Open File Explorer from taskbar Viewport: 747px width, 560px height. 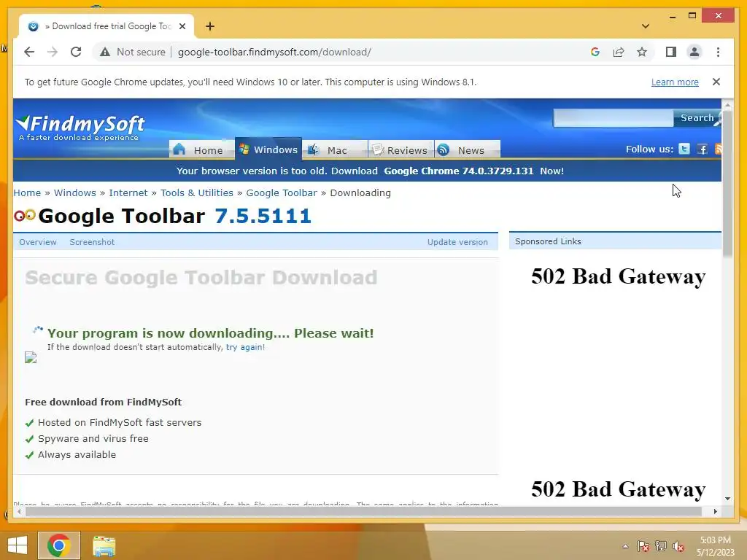click(104, 546)
